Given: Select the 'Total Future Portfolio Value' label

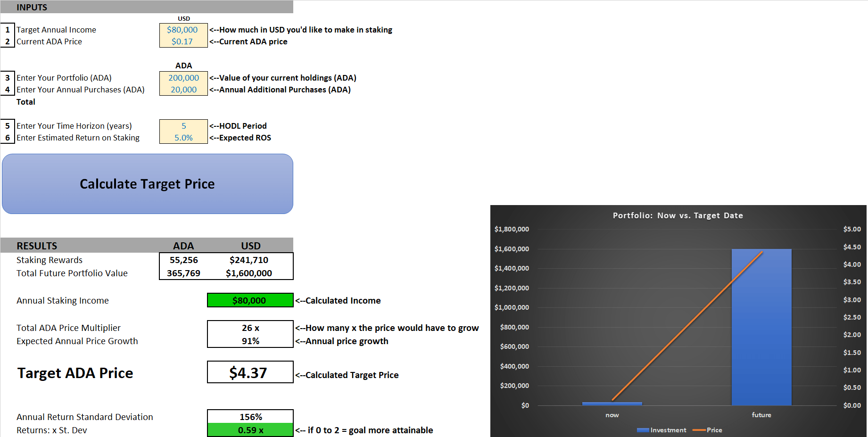Looking at the screenshot, I should (72, 273).
